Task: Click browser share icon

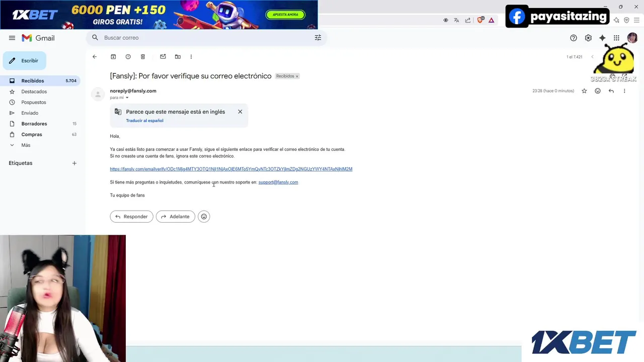Action: pos(468,20)
